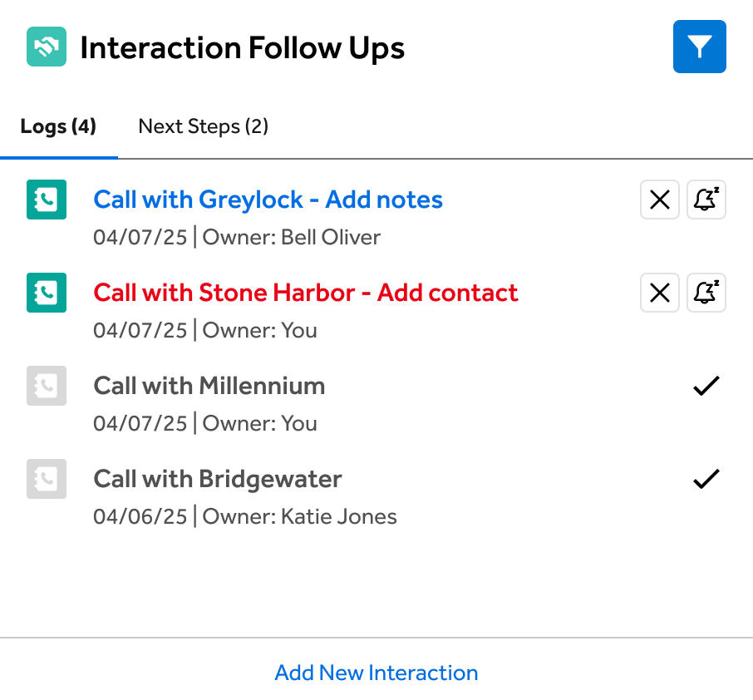Dismiss the Stone Harbor call follow-up
The image size is (753, 700).
pyautogui.click(x=660, y=293)
